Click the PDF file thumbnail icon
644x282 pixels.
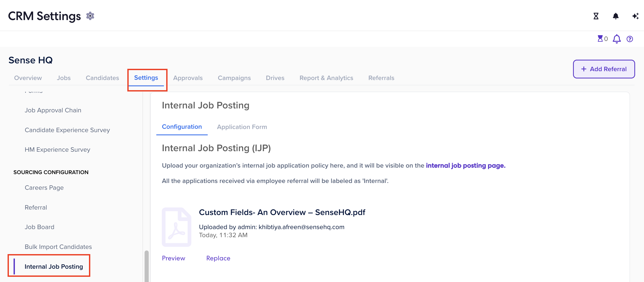(x=176, y=227)
